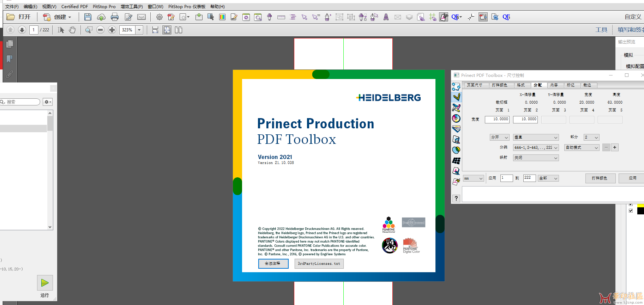Click the question mark help icon
The image size is (644, 305).
(x=456, y=199)
